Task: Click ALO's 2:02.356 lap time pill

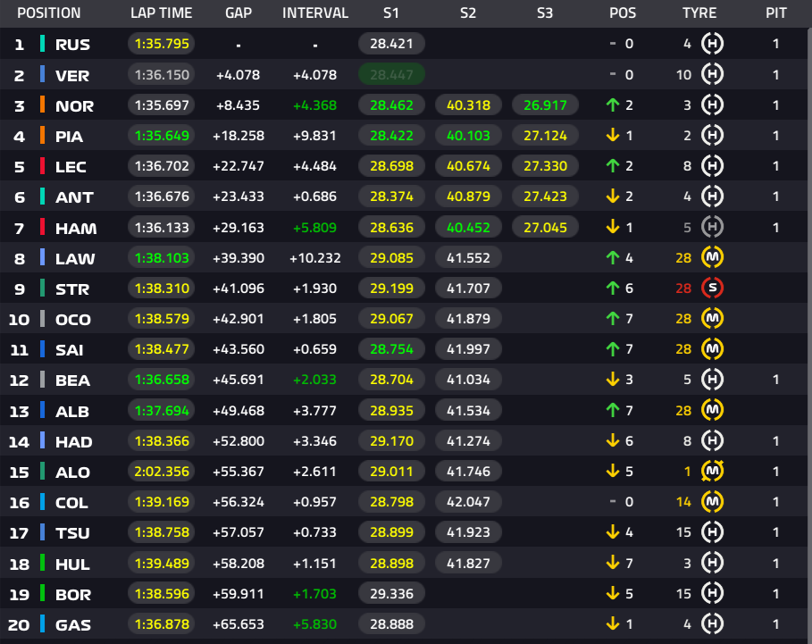Action: pos(162,471)
